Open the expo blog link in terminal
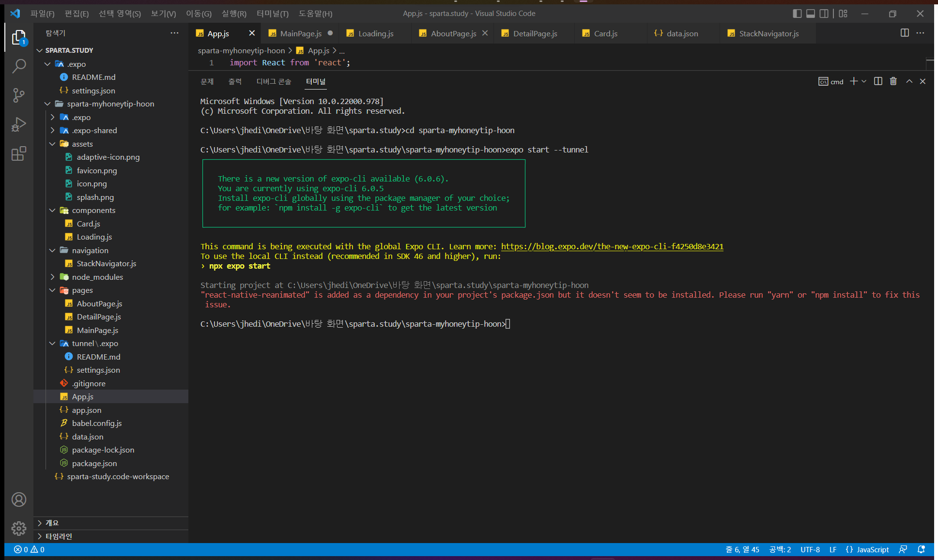Viewport: 938px width, 560px height. coord(612,246)
